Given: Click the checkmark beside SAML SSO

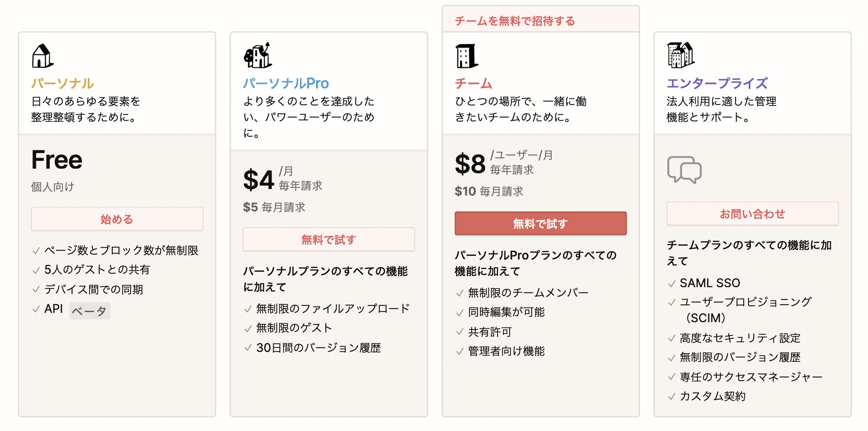Looking at the screenshot, I should (672, 284).
